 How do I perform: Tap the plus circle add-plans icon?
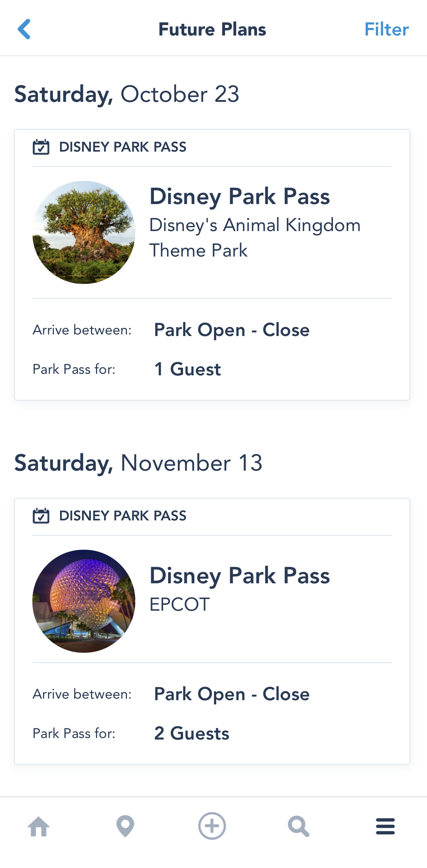pos(212,826)
